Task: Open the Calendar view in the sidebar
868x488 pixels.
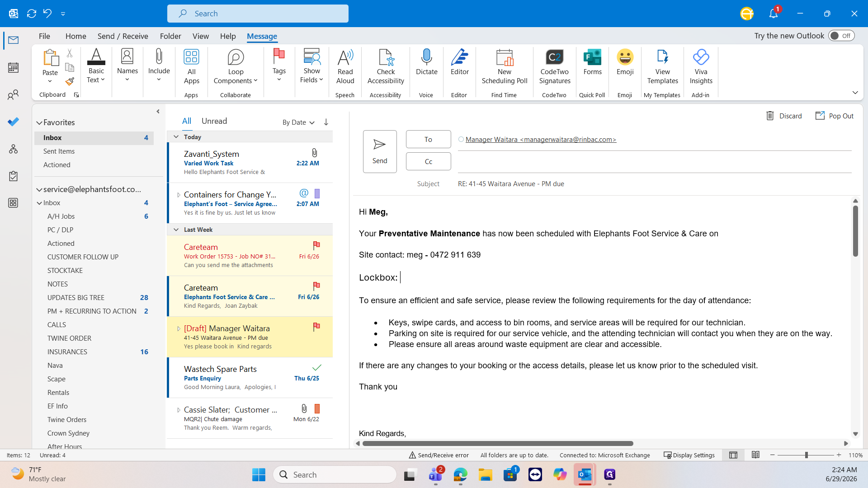Action: 13,68
